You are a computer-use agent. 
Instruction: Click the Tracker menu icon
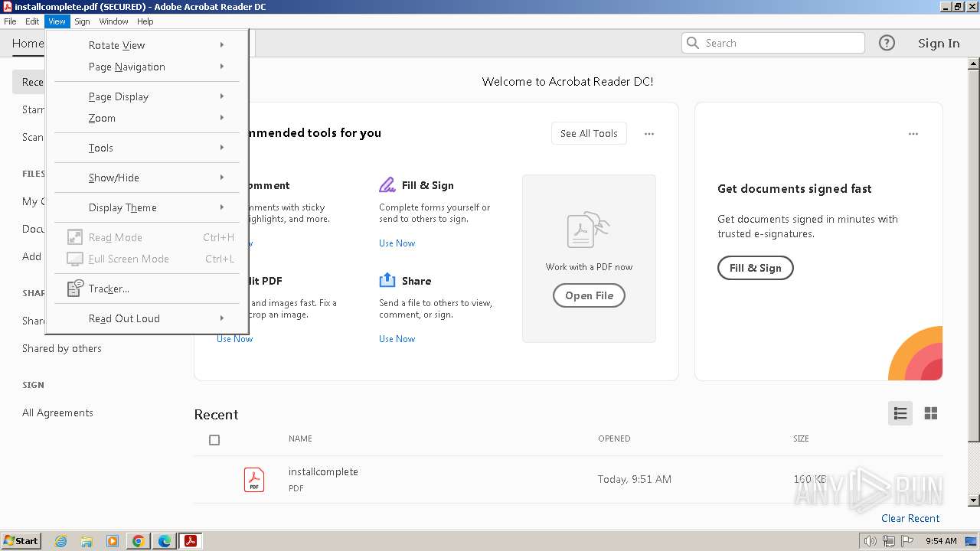coord(75,289)
